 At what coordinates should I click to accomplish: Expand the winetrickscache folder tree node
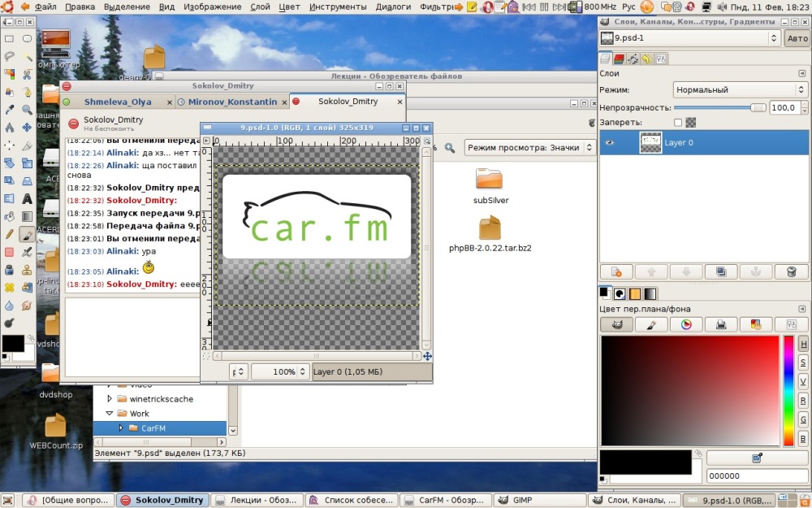(110, 398)
